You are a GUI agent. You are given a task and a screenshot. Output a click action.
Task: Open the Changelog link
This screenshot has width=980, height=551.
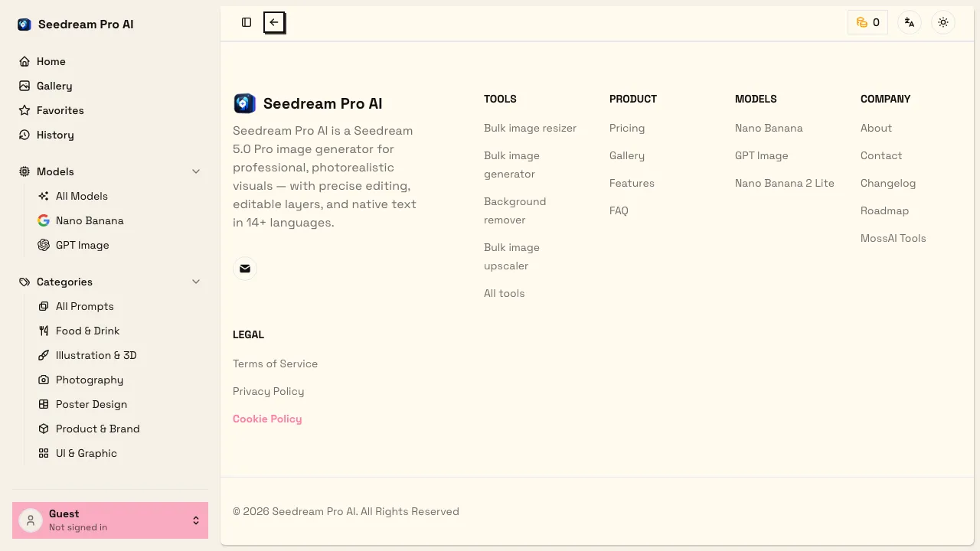[x=888, y=183]
